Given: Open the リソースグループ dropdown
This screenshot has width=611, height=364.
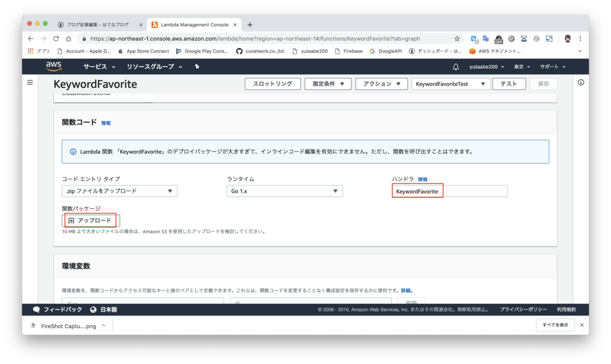Looking at the screenshot, I should [155, 67].
